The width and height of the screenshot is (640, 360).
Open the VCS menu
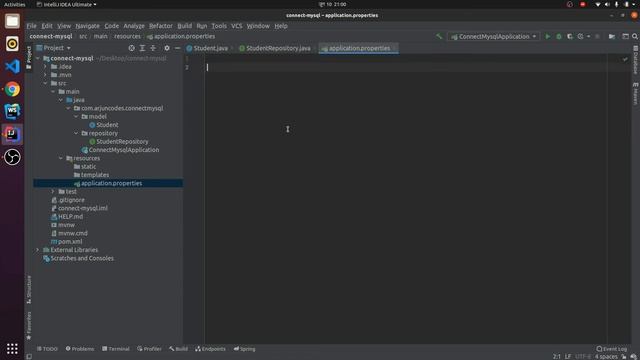point(236,26)
